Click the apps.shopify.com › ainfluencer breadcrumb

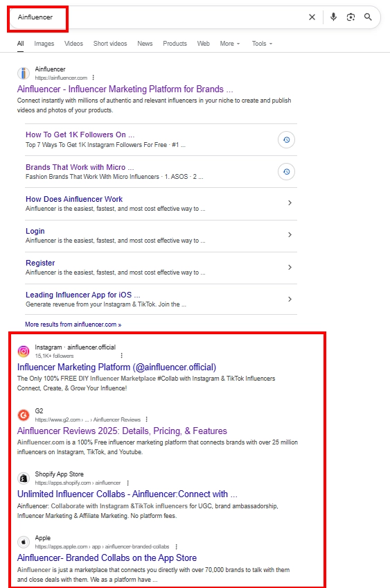click(78, 483)
